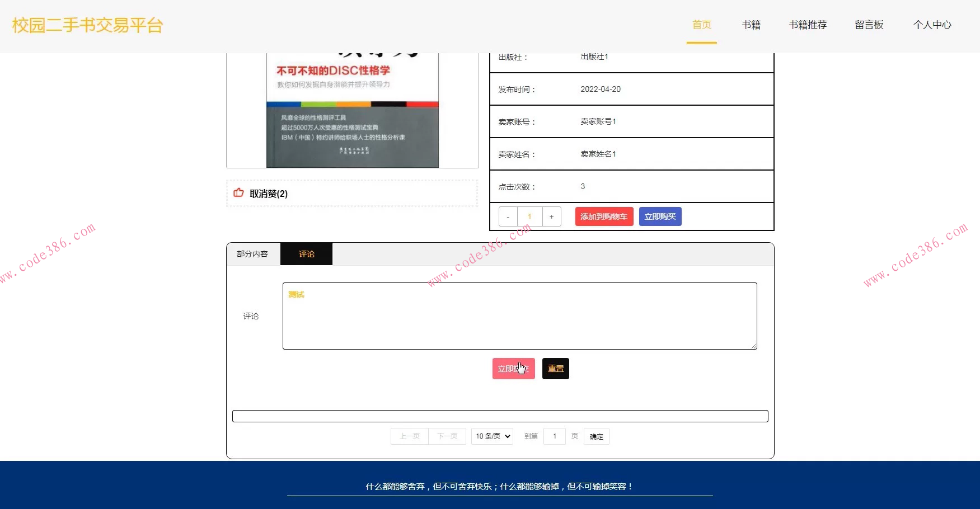Click 立即购买 to buy now
Screen dimensions: 980x509
tap(660, 216)
